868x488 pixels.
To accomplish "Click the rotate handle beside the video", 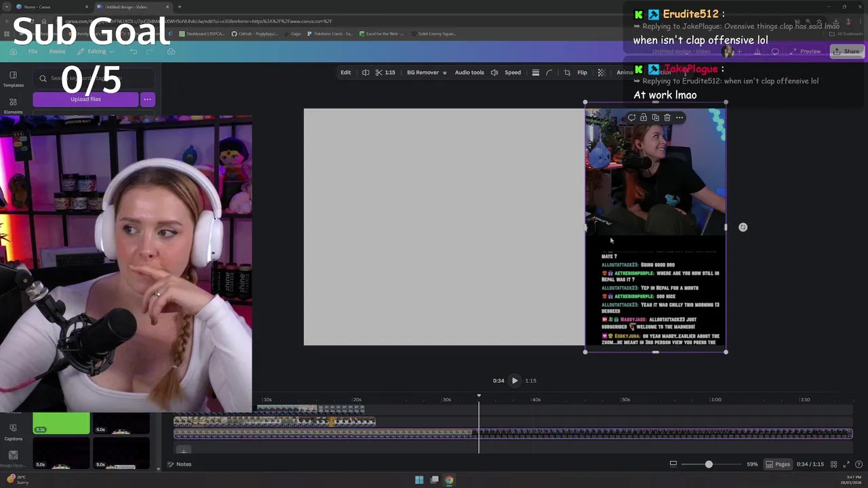I will coord(743,227).
